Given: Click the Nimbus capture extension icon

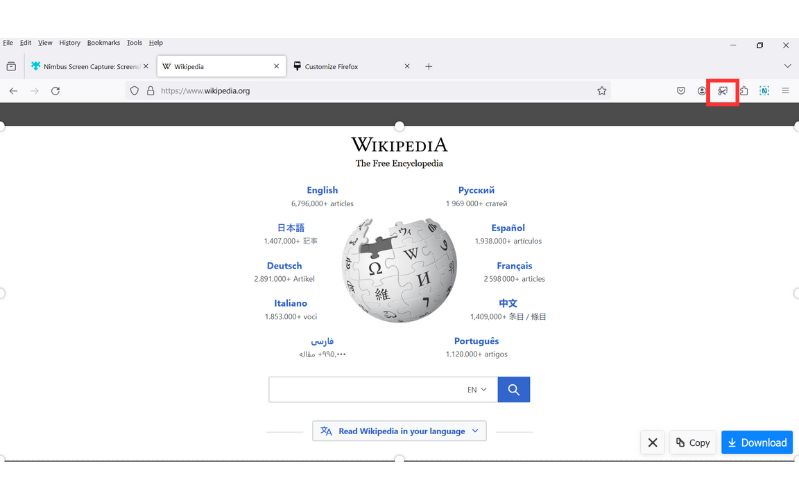Looking at the screenshot, I should tap(764, 91).
